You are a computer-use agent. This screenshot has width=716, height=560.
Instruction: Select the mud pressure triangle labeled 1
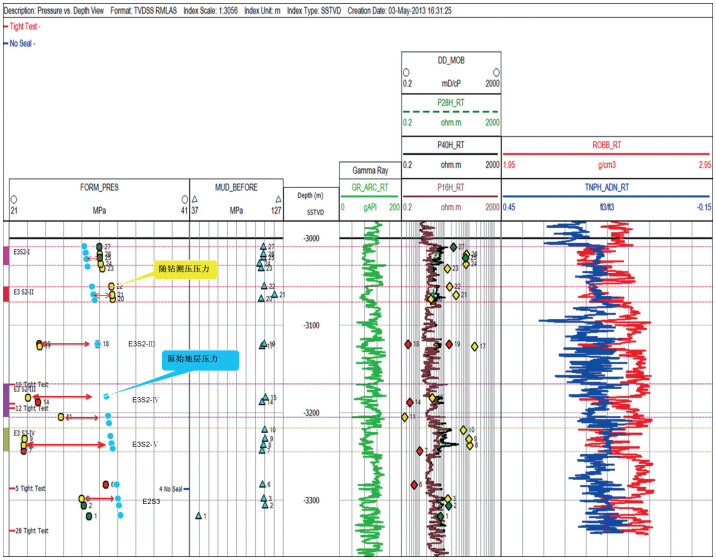click(198, 516)
